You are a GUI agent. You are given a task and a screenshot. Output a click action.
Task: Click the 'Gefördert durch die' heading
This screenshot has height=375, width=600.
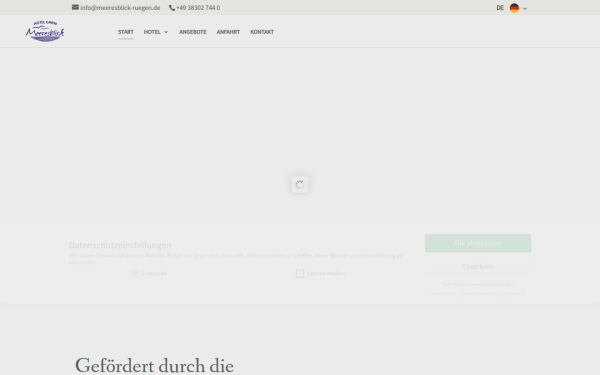coord(154,365)
